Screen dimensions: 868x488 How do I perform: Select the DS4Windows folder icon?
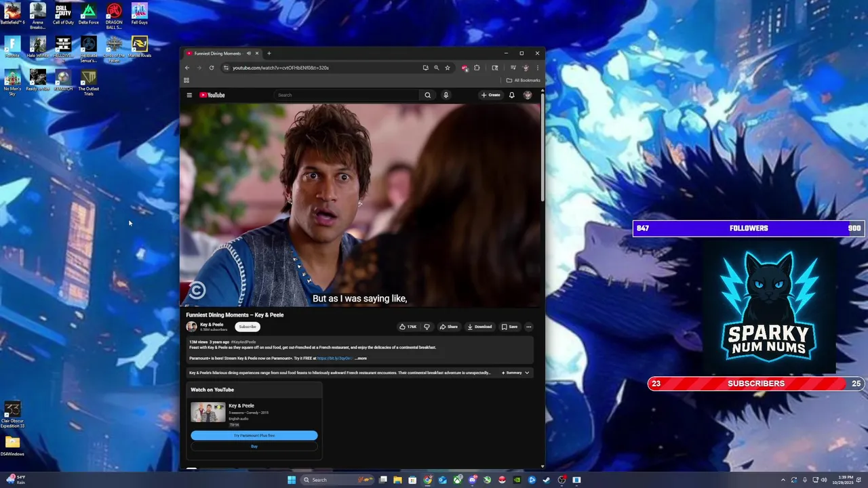pyautogui.click(x=12, y=446)
